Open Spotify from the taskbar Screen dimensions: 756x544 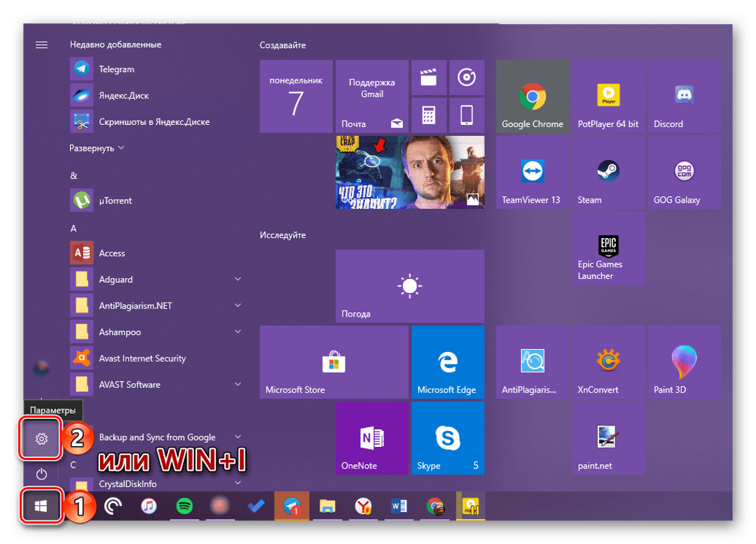point(184,507)
